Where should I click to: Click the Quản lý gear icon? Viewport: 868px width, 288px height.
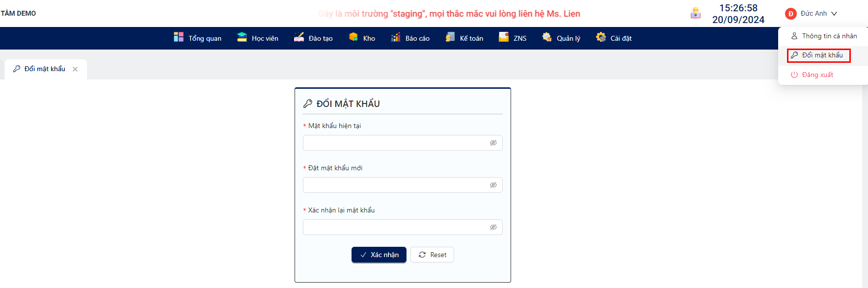pos(547,37)
